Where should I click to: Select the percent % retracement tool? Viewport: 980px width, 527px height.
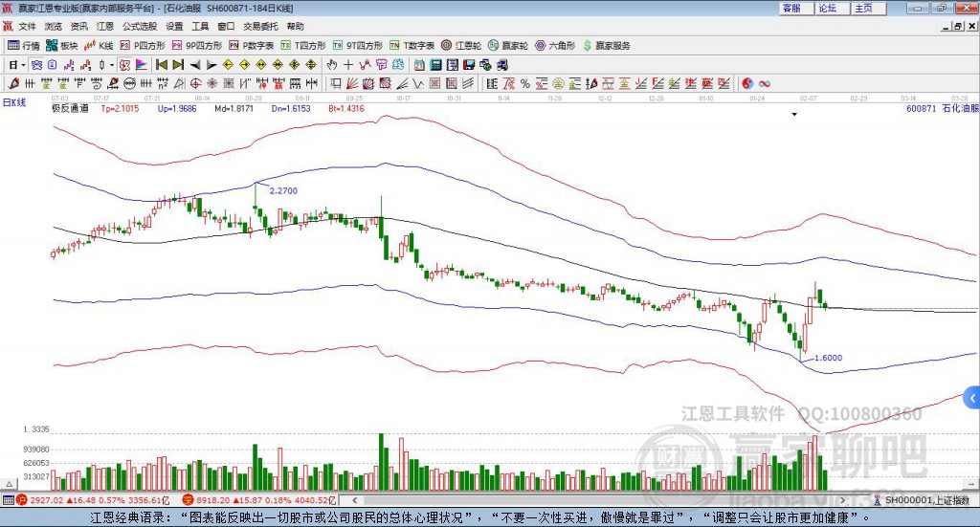click(525, 83)
